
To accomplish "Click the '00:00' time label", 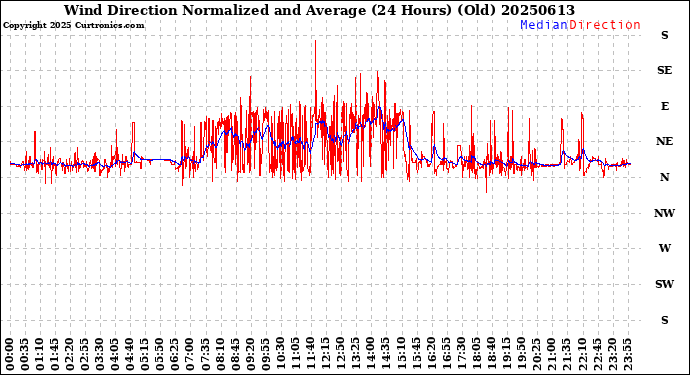I will click(10, 354).
